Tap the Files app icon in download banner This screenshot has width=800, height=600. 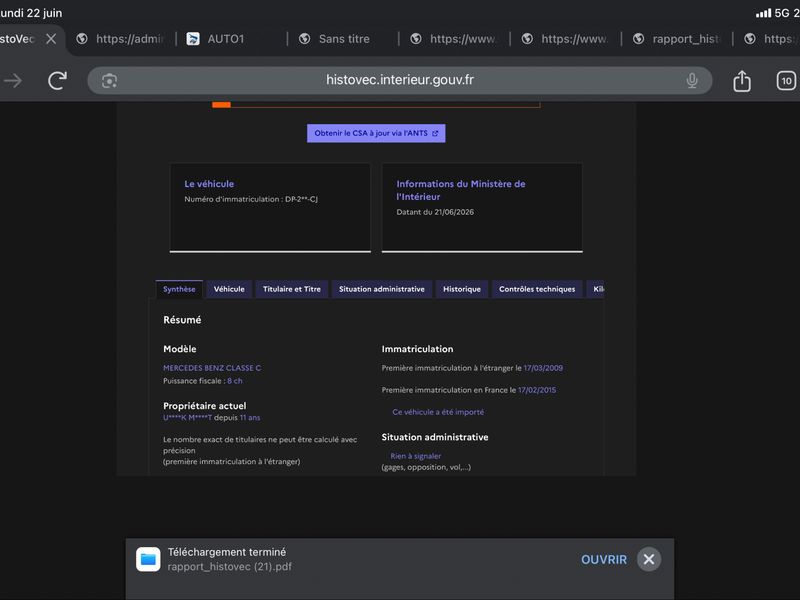[x=148, y=560]
